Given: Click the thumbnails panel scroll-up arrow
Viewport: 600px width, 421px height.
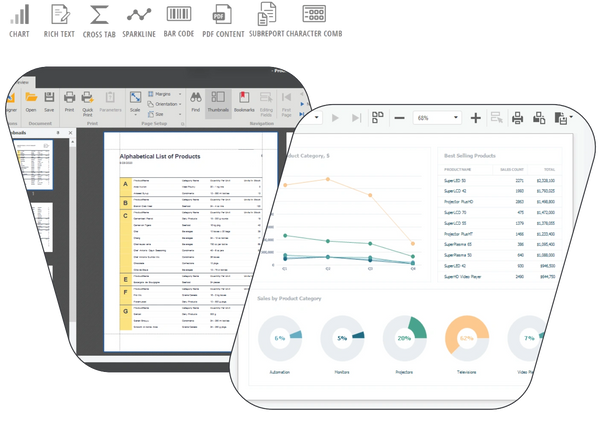Looking at the screenshot, I should 72,142.
